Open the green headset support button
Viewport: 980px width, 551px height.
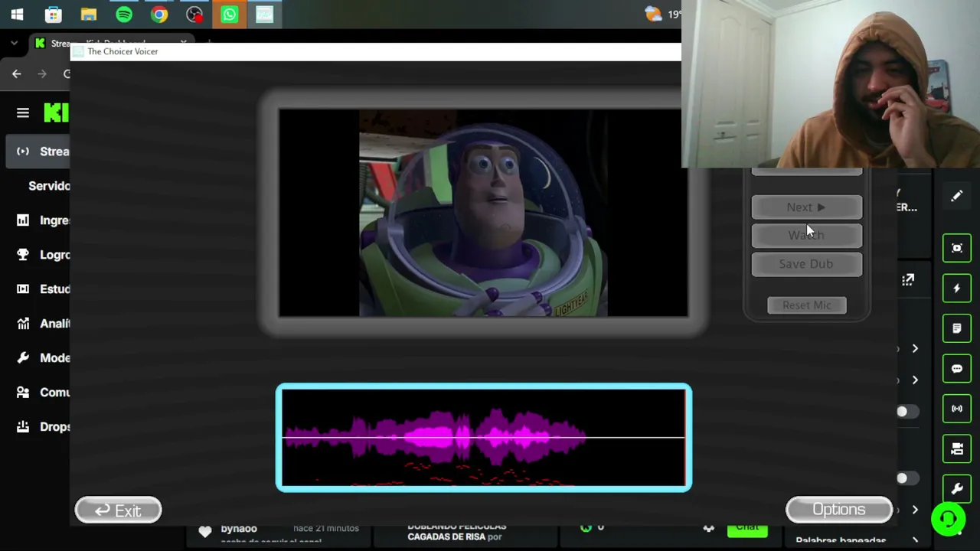coord(949,520)
